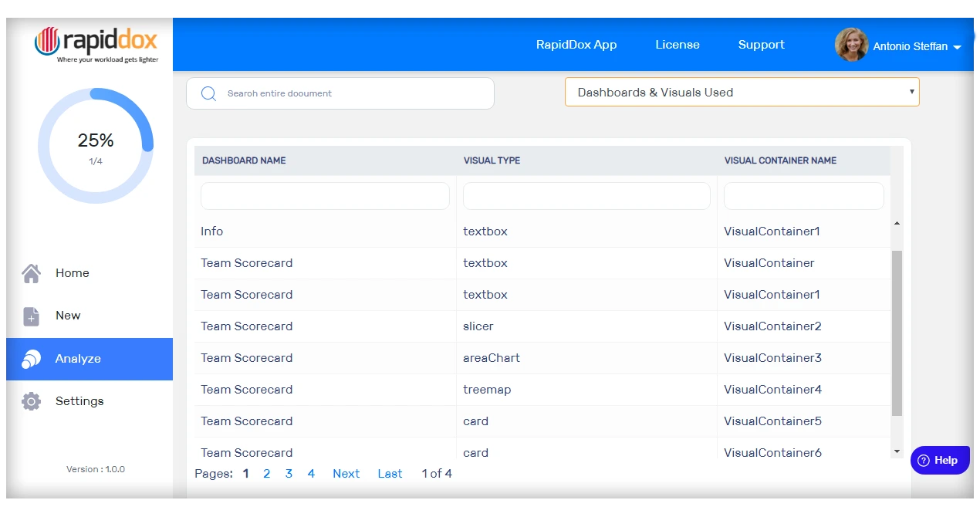Sort by VISUAL TYPE column header
Viewport: 980px width, 517px height.
492,161
